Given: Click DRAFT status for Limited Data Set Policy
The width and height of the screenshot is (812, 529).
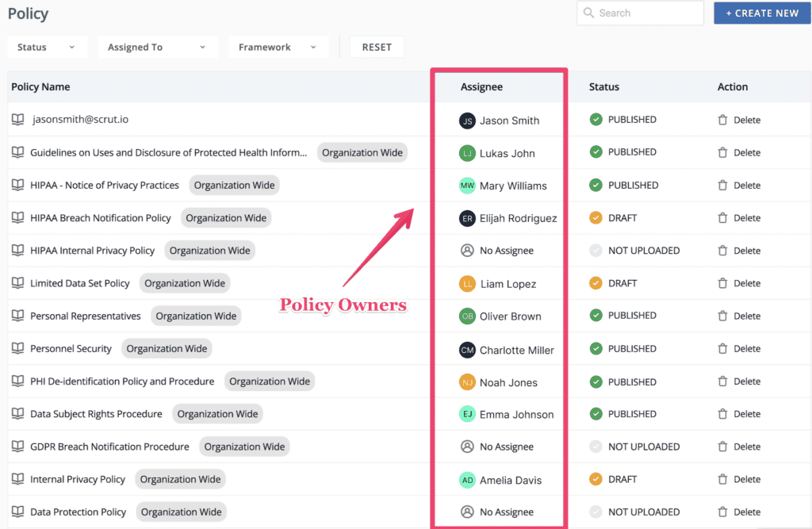Looking at the screenshot, I should 622,283.
